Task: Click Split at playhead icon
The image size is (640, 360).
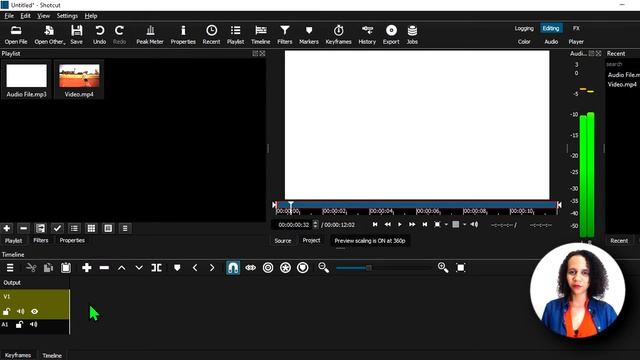Action: 156,268
